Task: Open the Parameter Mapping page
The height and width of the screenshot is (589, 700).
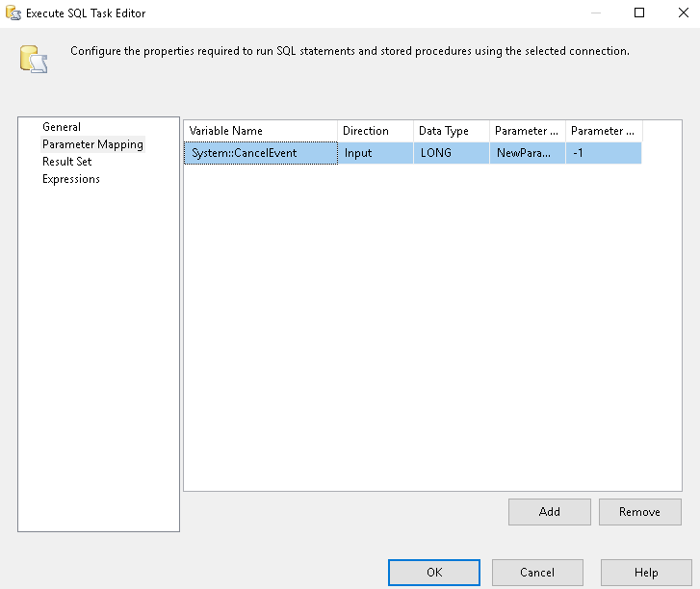Action: [92, 144]
